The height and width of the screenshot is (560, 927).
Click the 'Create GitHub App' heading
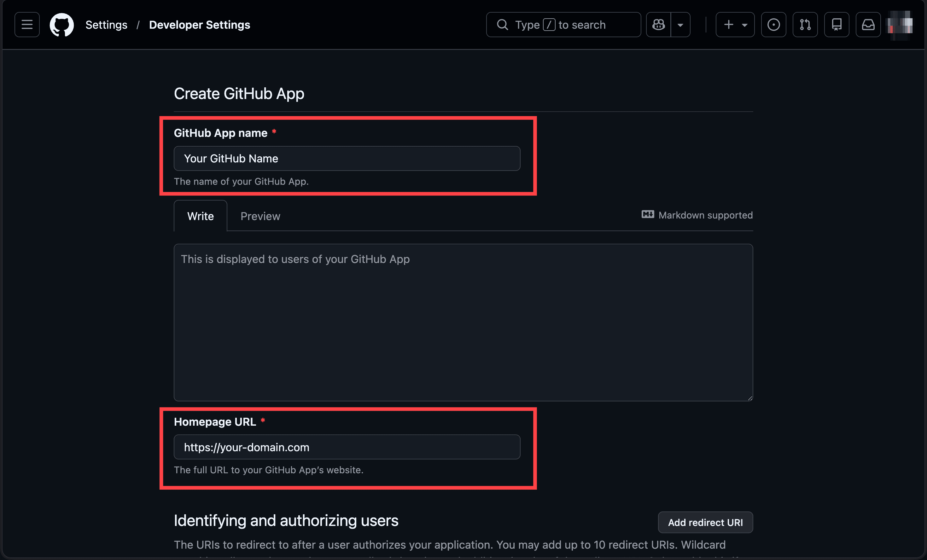click(x=239, y=94)
